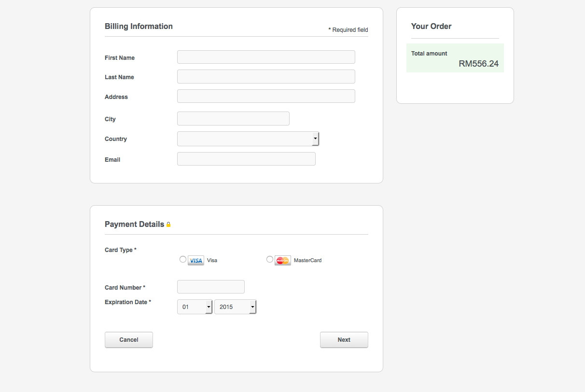The image size is (585, 392).
Task: Open the Country dropdown
Action: pos(248,139)
